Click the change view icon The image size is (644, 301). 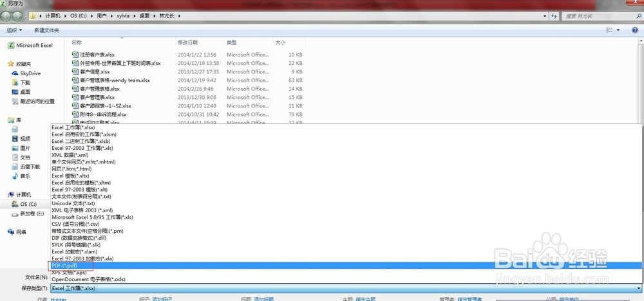[x=609, y=30]
